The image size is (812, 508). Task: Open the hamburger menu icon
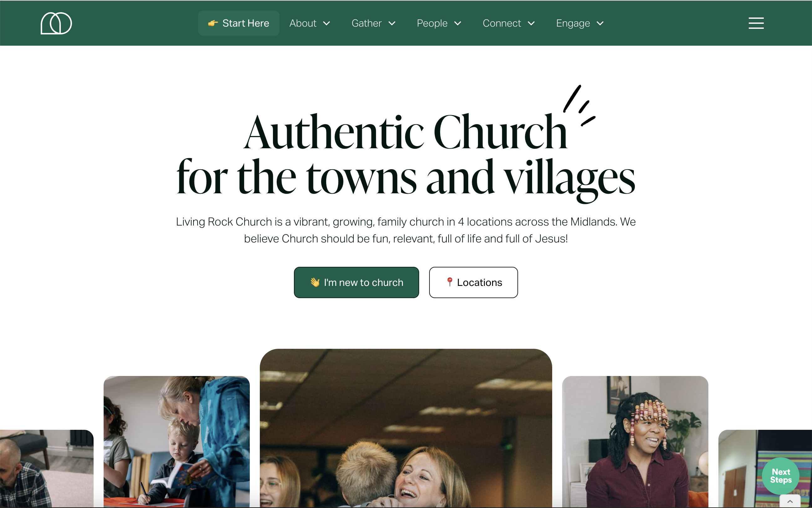[x=756, y=23]
